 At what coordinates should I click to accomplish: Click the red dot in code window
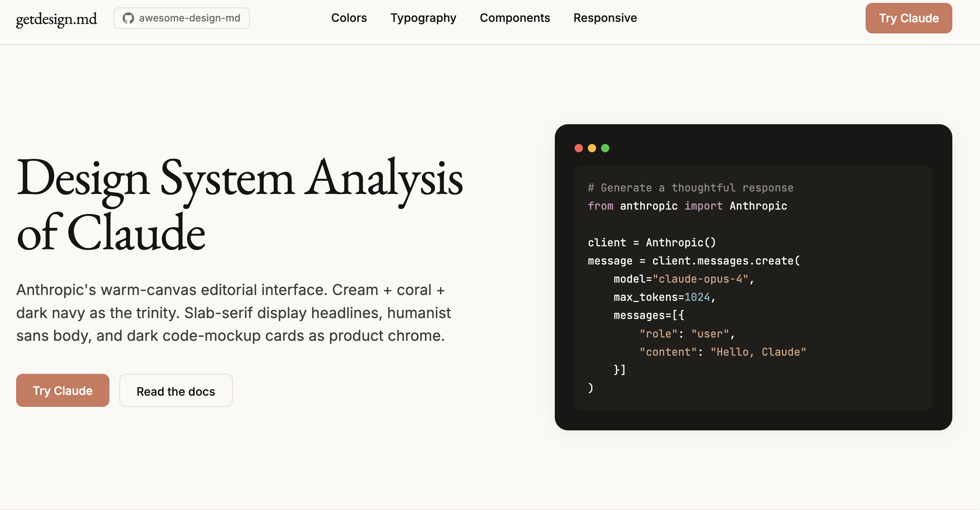click(x=579, y=148)
